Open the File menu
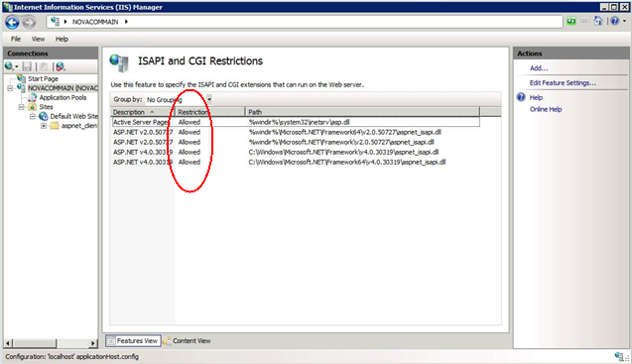The image size is (632, 364). click(16, 39)
